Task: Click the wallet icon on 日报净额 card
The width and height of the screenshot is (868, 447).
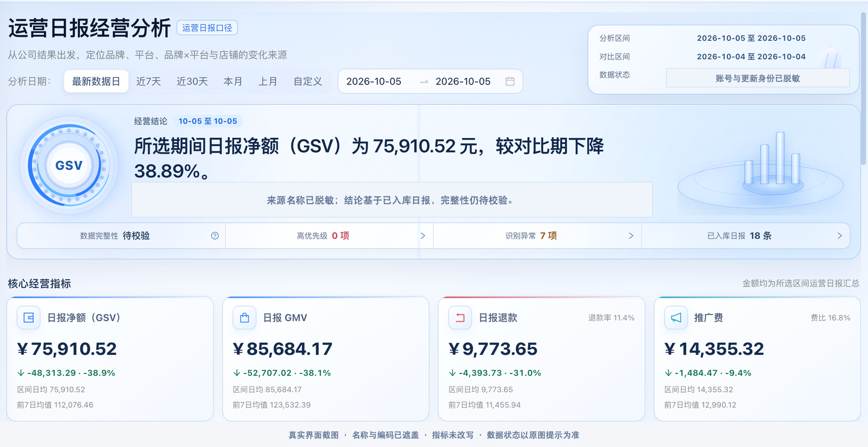Action: [x=29, y=318]
